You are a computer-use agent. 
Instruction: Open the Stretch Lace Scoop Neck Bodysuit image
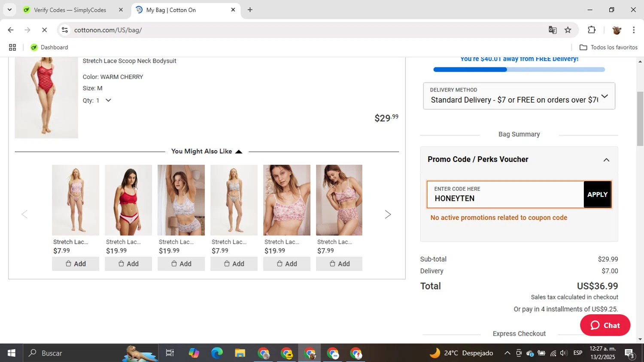click(x=46, y=97)
